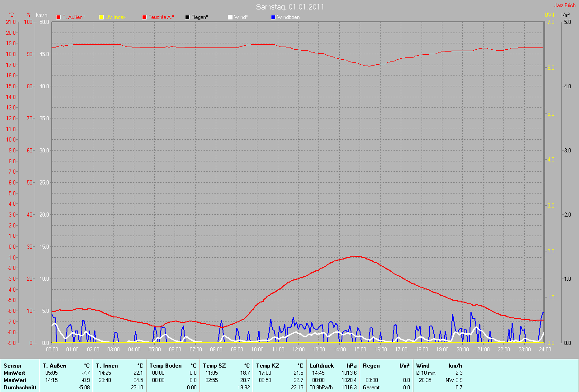Click the outdoor average value '-5.08'
Image resolution: width=579 pixels, height=392 pixels.
click(84, 387)
